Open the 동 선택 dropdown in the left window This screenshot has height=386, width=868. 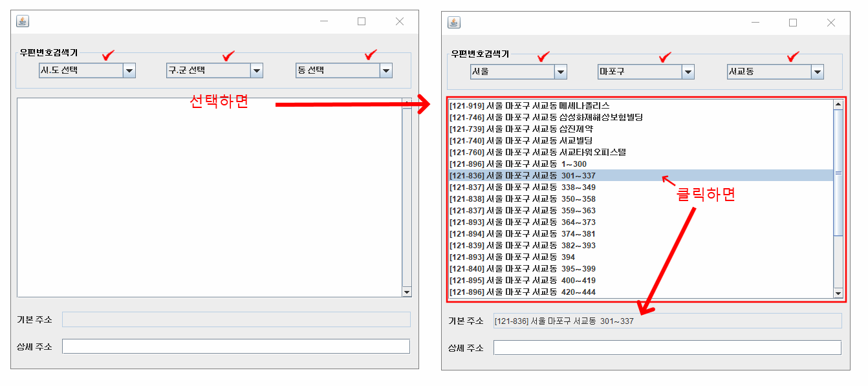[344, 70]
